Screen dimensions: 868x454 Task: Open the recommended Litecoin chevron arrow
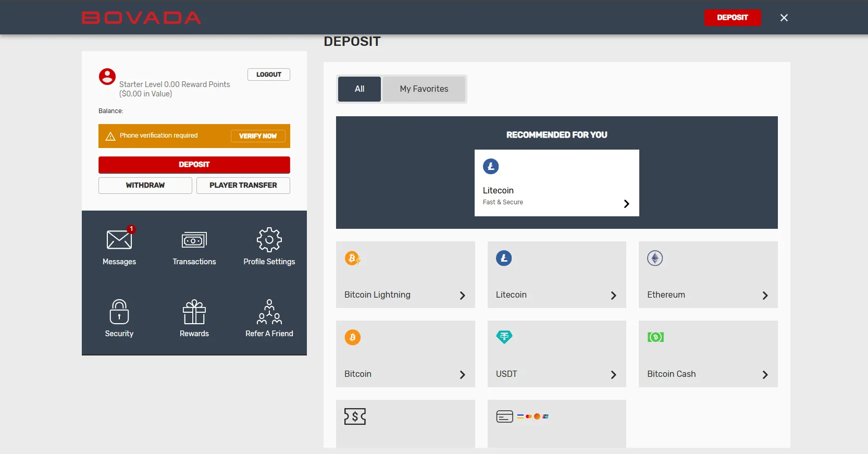pos(626,204)
